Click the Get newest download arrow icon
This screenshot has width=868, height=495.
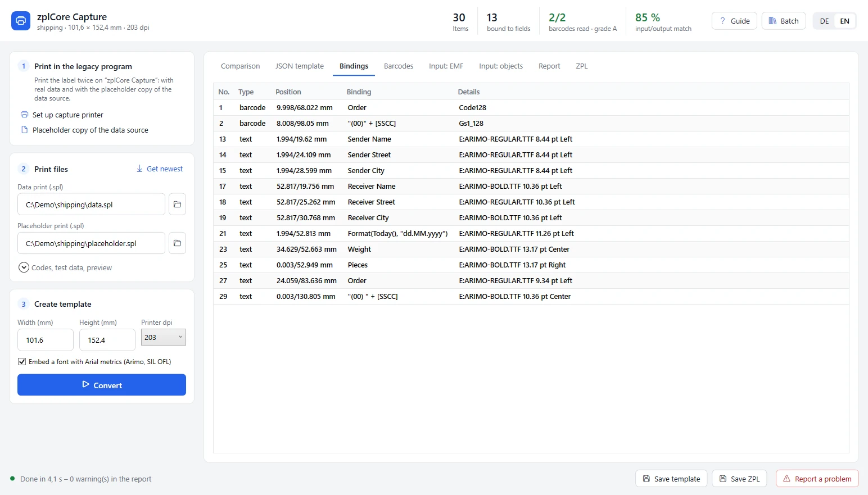pos(139,169)
